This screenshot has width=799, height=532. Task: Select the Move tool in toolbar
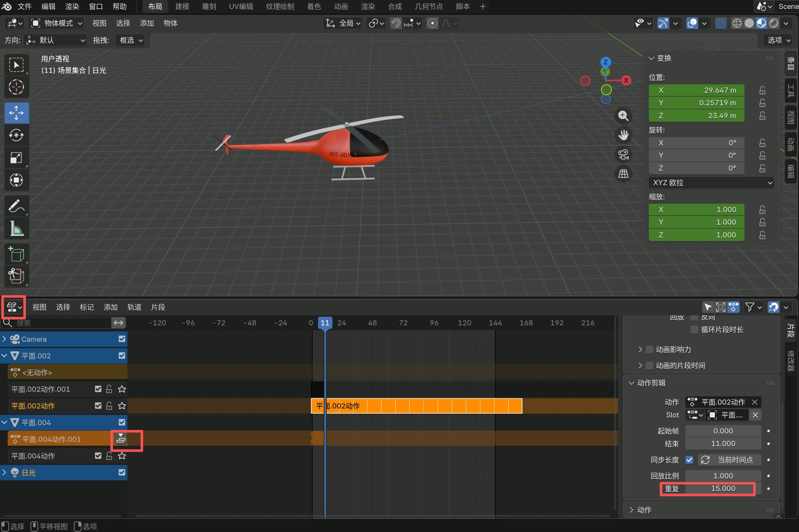tap(16, 113)
